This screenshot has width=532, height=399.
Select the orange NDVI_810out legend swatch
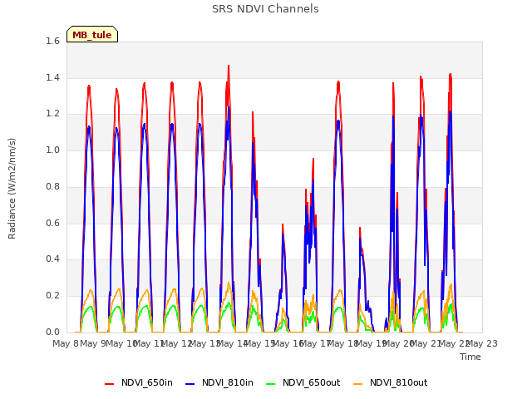[358, 383]
